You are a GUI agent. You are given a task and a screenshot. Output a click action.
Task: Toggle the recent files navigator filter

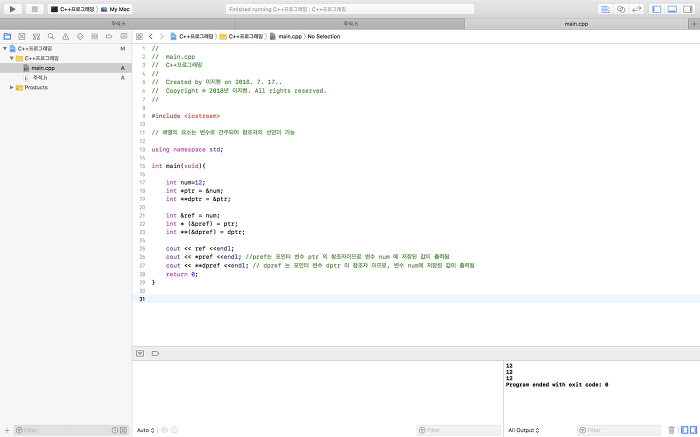(x=115, y=430)
